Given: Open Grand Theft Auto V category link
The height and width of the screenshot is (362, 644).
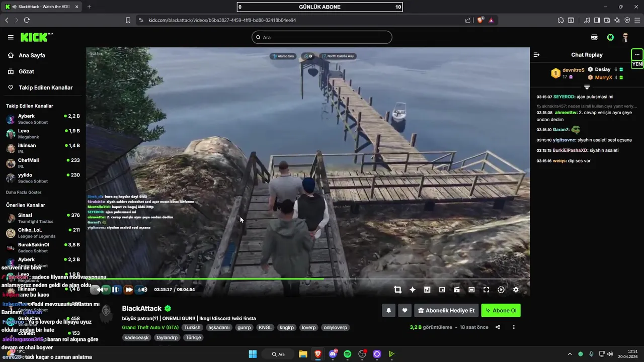Looking at the screenshot, I should (150, 327).
